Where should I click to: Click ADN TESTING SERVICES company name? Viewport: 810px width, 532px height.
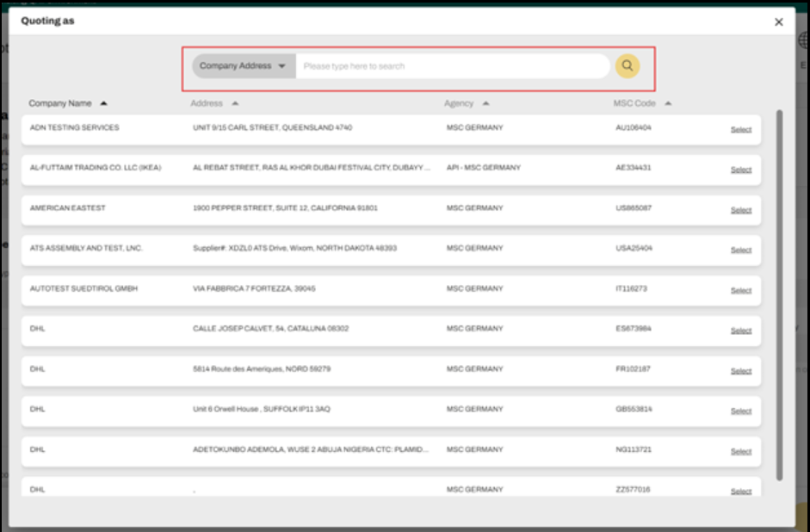[74, 127]
